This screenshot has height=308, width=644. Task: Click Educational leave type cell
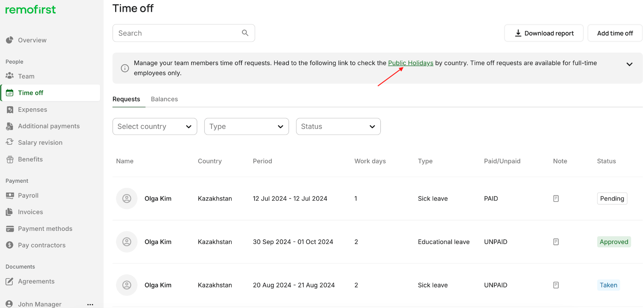(x=444, y=242)
